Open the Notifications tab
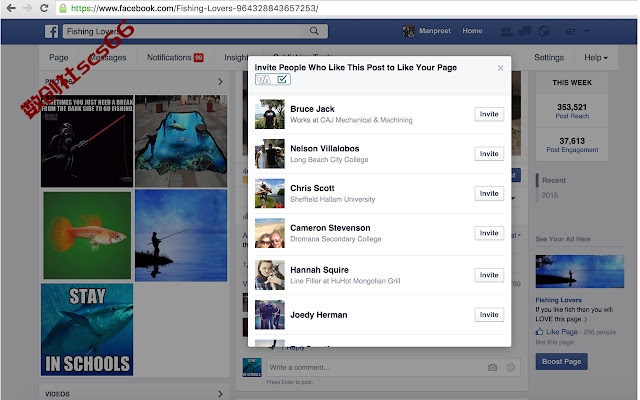The image size is (640, 400). 175,58
